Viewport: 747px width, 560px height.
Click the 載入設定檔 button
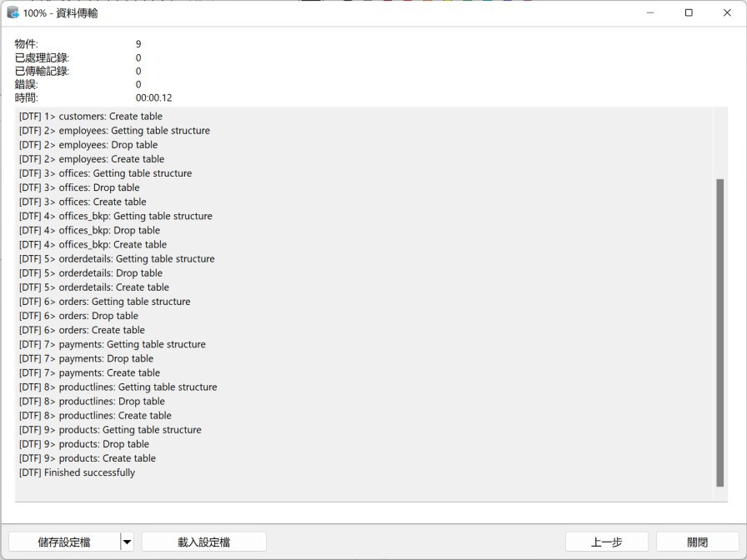point(203,542)
